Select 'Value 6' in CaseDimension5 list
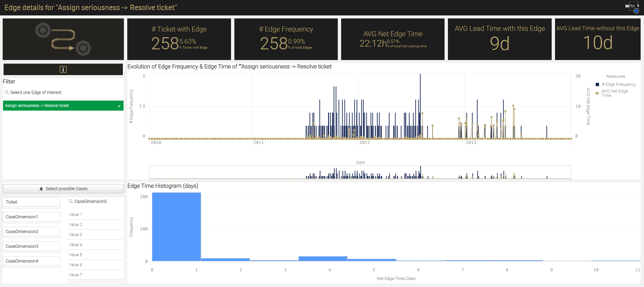Image resolution: width=644 pixels, height=287 pixels. 95,265
